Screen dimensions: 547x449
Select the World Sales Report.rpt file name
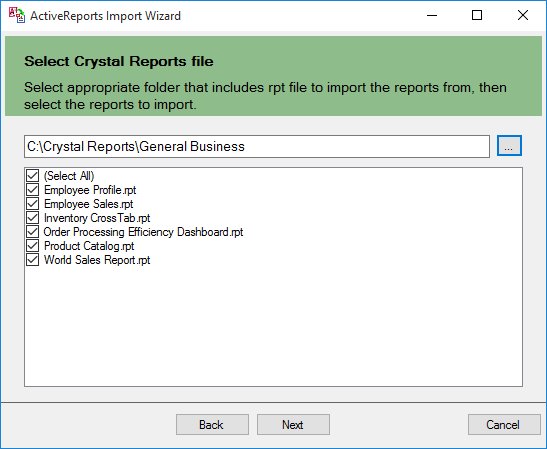point(97,260)
